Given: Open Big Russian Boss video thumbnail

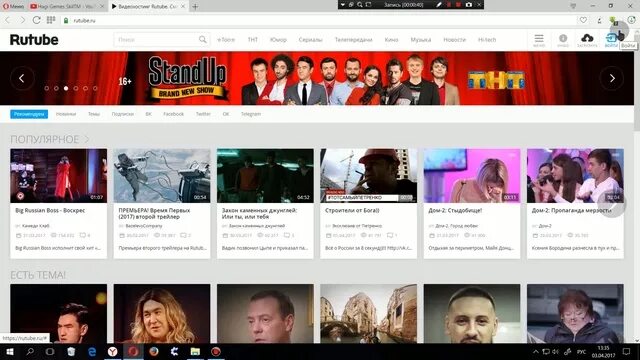Looking at the screenshot, I should pyautogui.click(x=59, y=176).
